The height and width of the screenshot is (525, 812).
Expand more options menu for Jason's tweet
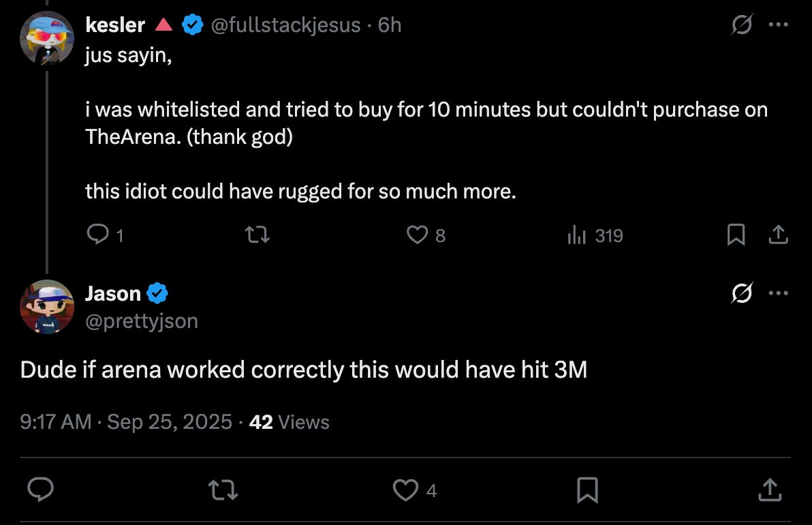point(778,294)
